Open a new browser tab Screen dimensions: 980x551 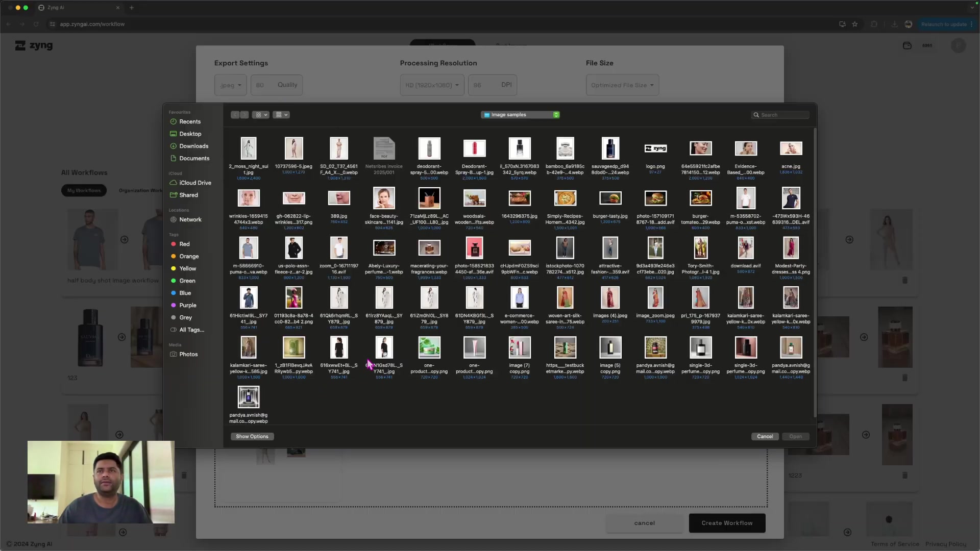(x=131, y=8)
